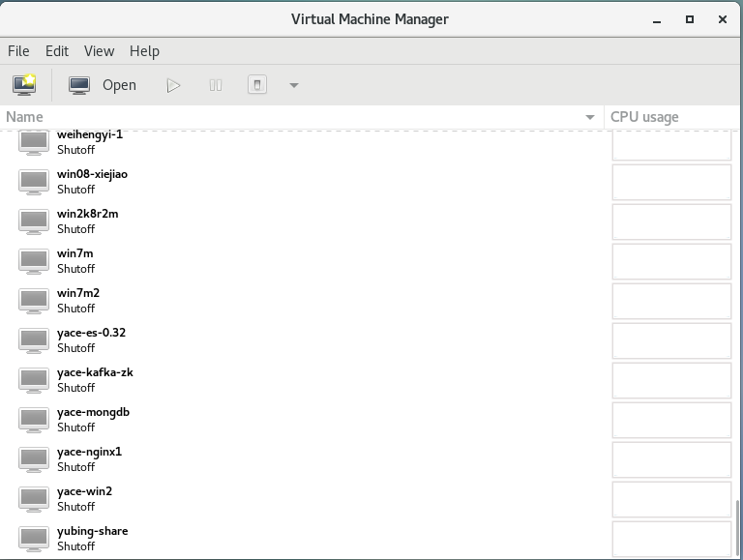Viewport: 743px width, 560px height.
Task: Click the Run (play) toolbar button
Action: click(x=173, y=85)
